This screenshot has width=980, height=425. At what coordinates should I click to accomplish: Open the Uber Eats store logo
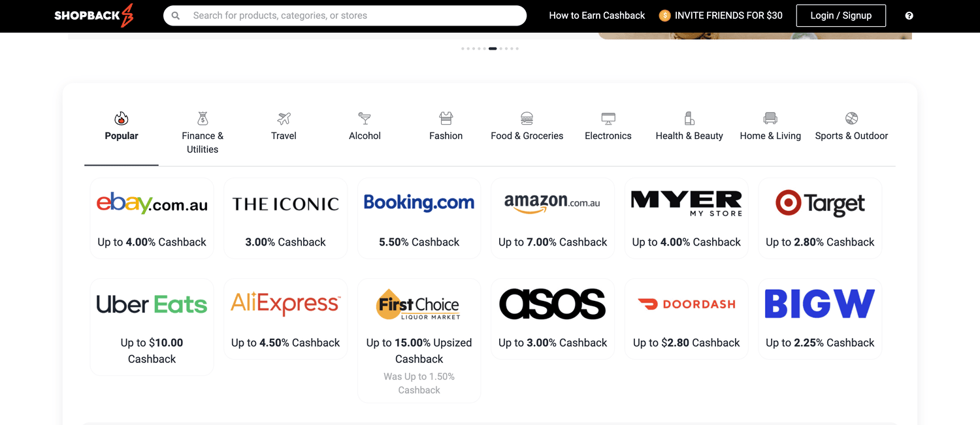[x=152, y=304]
